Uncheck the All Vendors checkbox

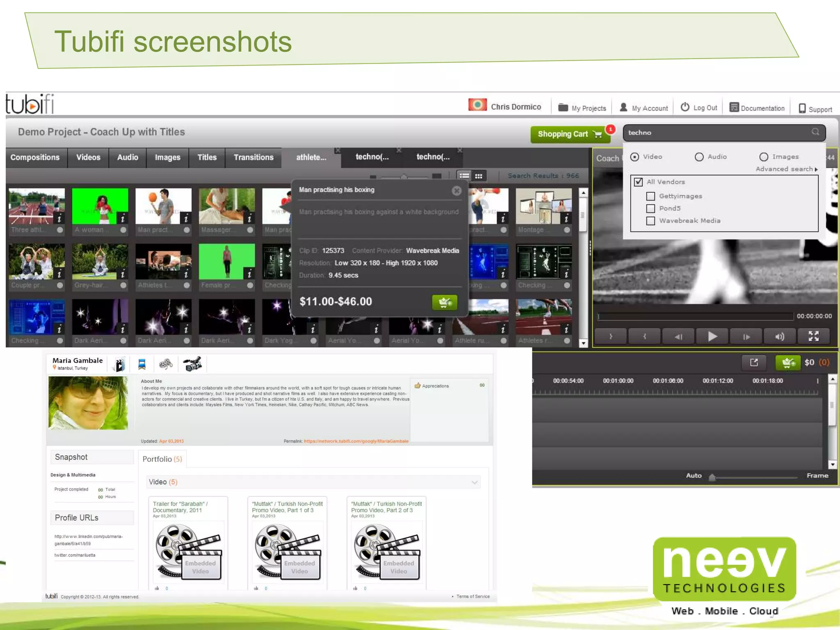pos(638,182)
